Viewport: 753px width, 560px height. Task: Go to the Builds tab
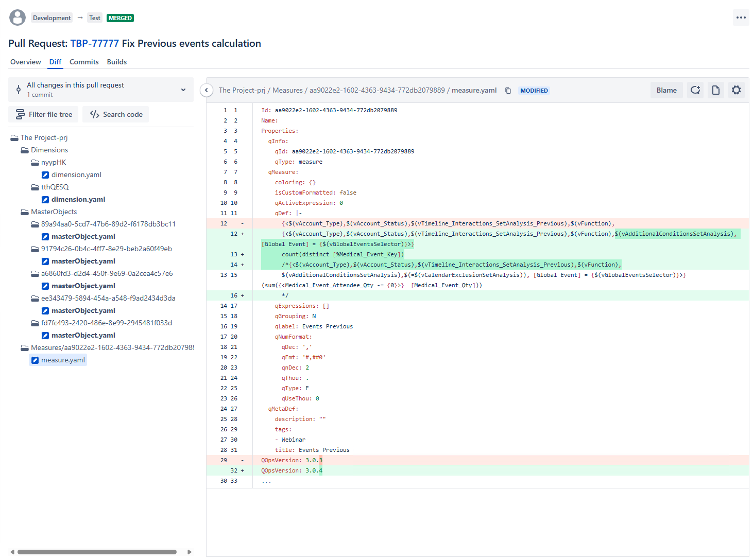(x=117, y=62)
